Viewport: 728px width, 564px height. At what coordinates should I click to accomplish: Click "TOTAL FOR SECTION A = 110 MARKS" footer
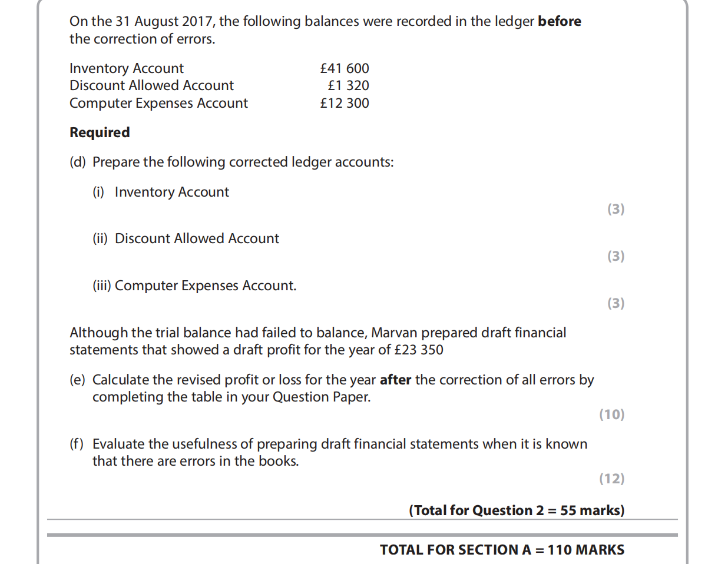502,550
